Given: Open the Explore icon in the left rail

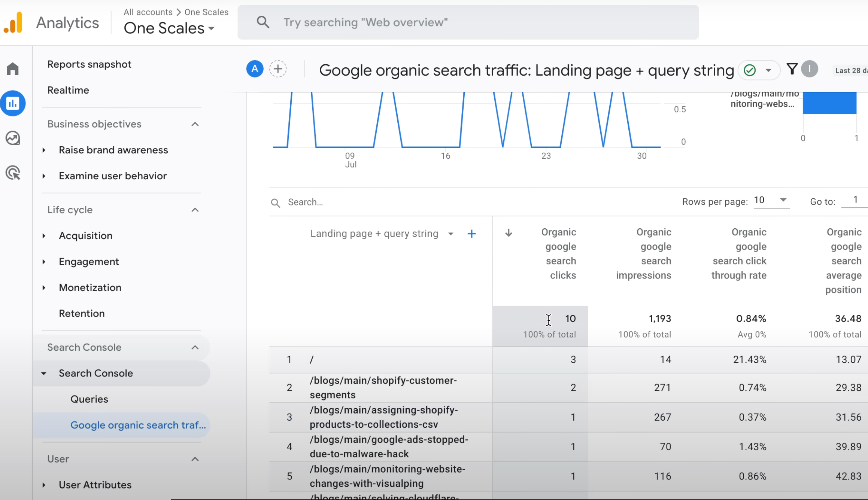Looking at the screenshot, I should click(13, 138).
